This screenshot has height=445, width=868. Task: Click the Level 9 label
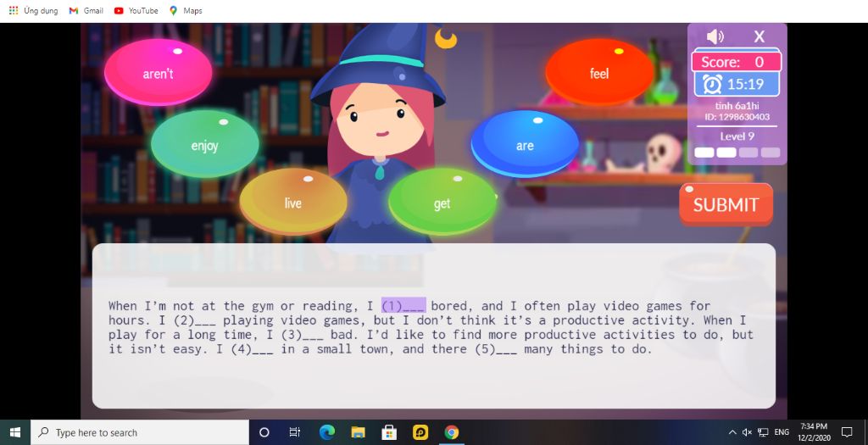(737, 136)
